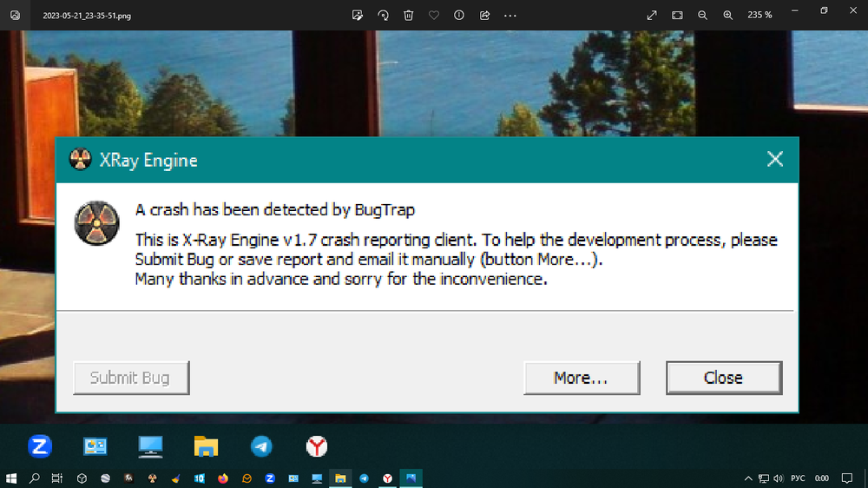Viewport: 868px width, 488px height.
Task: Click the X on the XRay Engine title bar
Action: click(x=775, y=160)
